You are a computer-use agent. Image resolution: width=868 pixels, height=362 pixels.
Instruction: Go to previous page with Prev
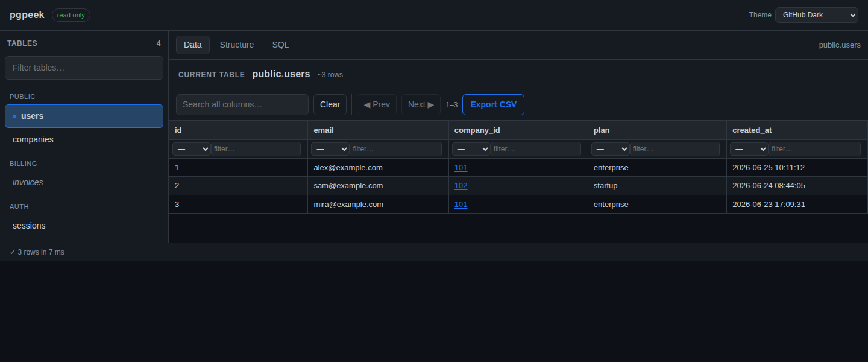(377, 104)
